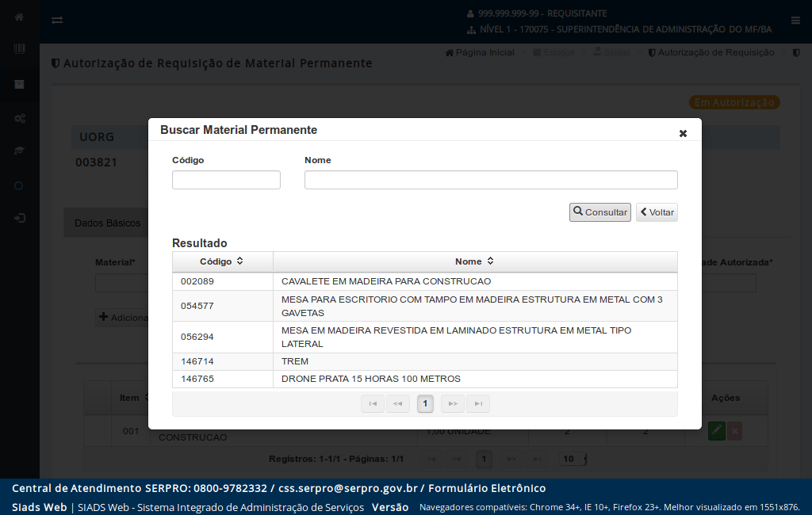The height and width of the screenshot is (515, 812).
Task: Click the Voltar button
Action: tap(657, 212)
